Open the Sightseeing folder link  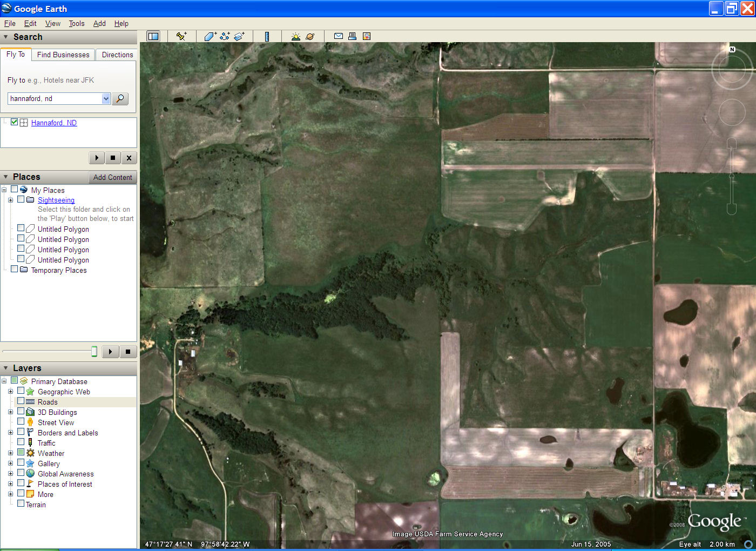point(56,200)
